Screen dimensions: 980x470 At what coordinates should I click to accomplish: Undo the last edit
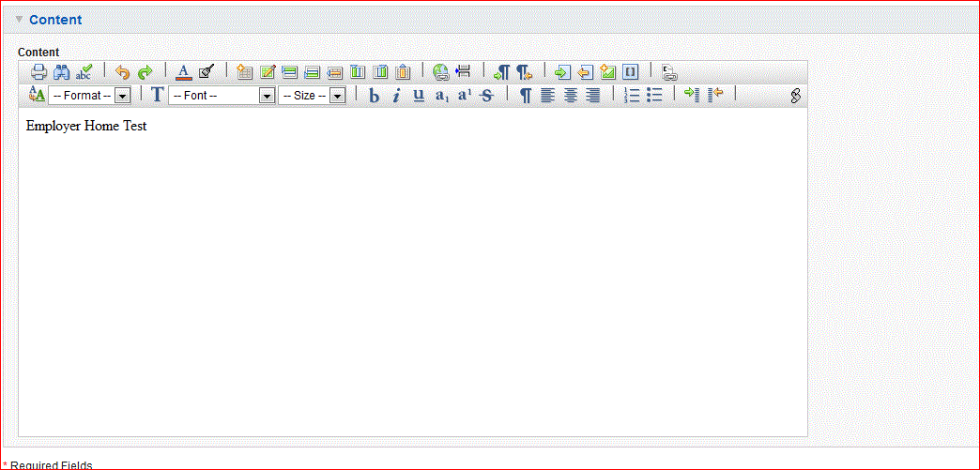[x=122, y=72]
